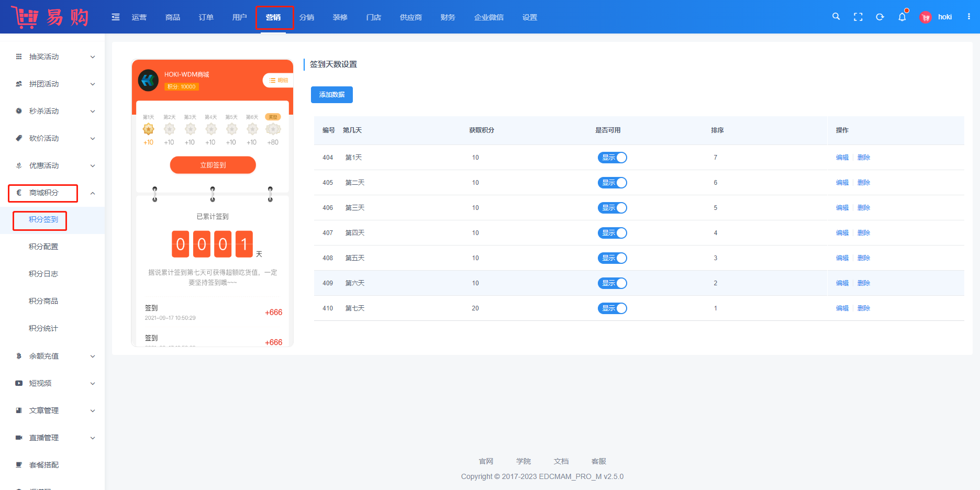This screenshot has height=490, width=980.
Task: Open the notification bell
Action: [x=902, y=17]
